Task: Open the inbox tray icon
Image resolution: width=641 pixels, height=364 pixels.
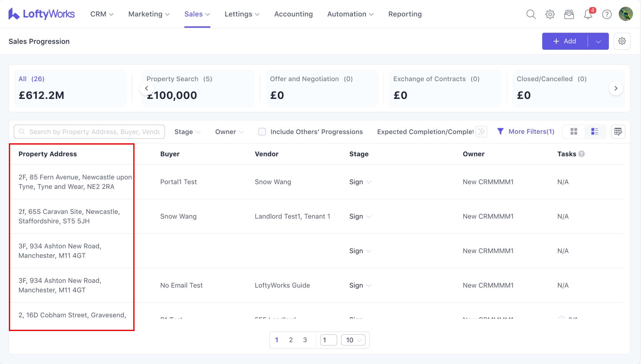Action: click(569, 14)
